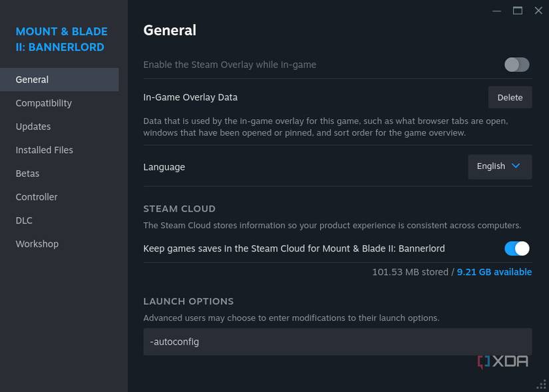Disable Steam Cloud saves for Bannerlord

click(x=516, y=248)
